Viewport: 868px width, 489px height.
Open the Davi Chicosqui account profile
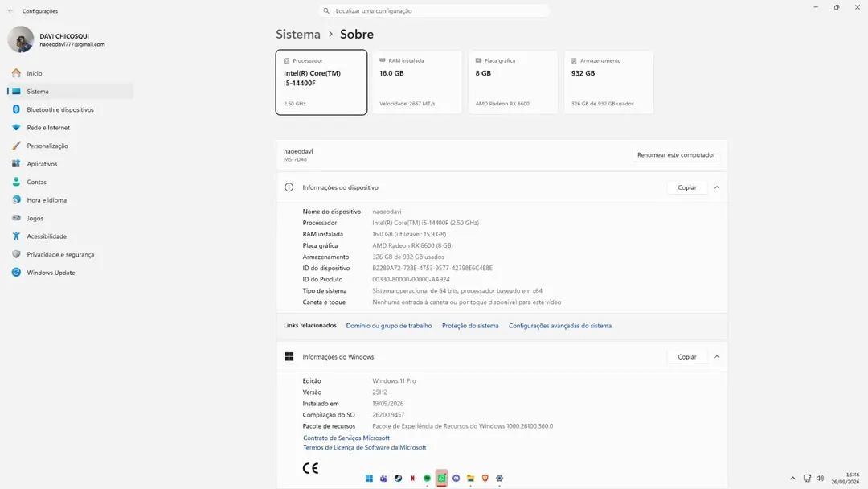[x=56, y=40]
